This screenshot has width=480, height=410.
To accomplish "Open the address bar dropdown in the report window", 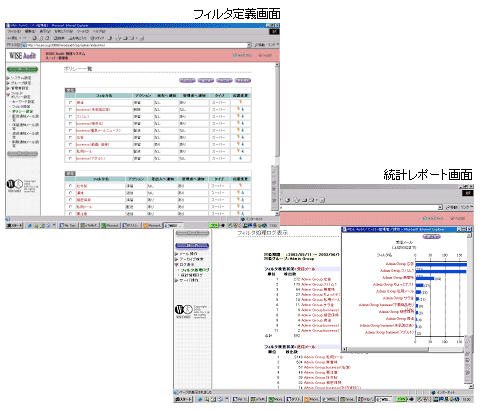I will [440, 207].
